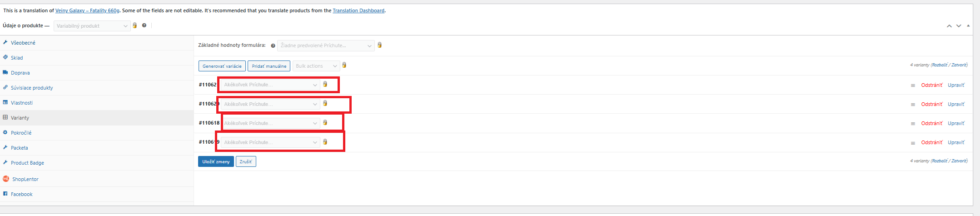Click lock icon beside default form values
The width and height of the screenshot is (980, 216).
click(380, 45)
